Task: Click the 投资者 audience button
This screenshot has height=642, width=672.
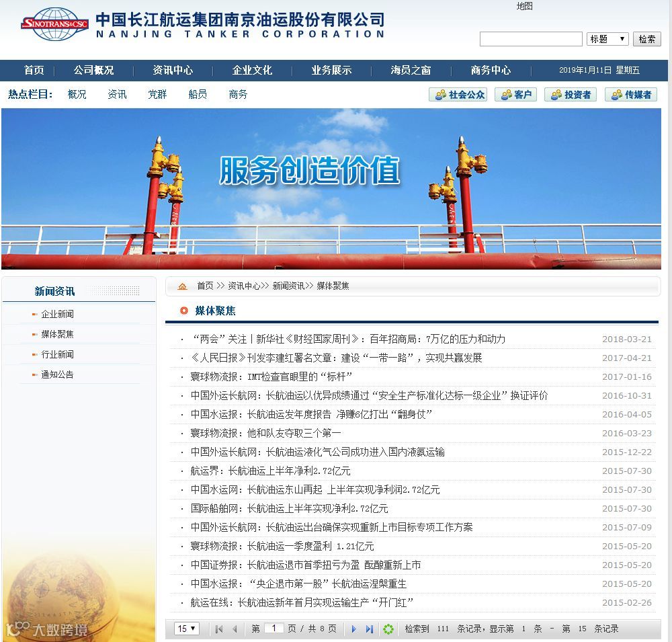Action: coord(571,94)
